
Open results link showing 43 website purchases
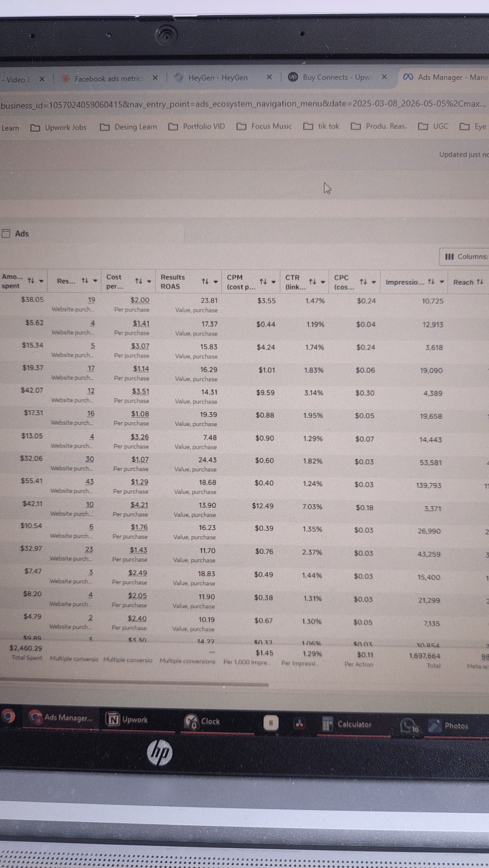[89, 482]
